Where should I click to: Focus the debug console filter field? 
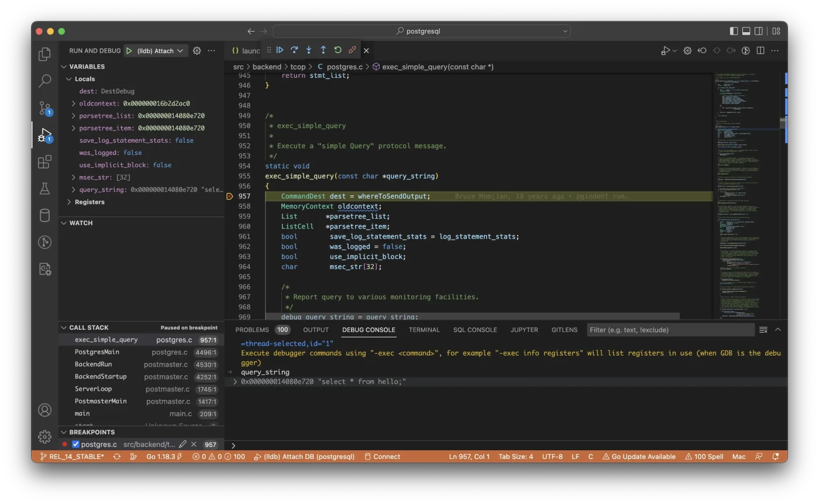[x=670, y=330]
